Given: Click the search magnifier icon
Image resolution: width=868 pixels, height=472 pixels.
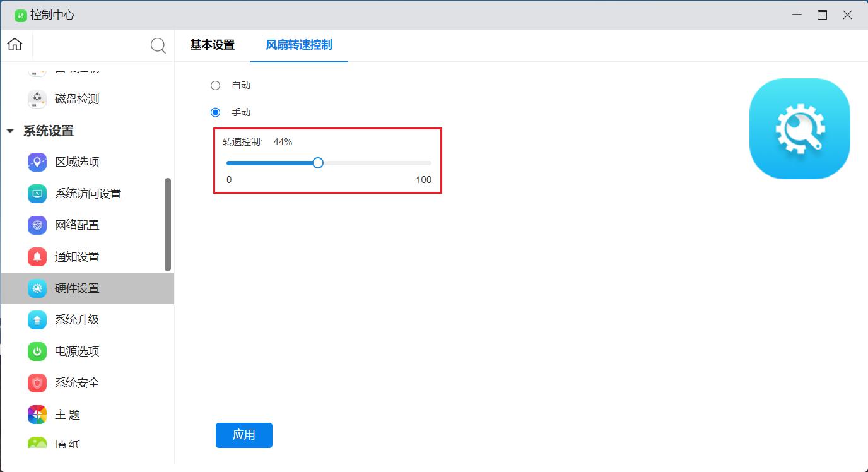Looking at the screenshot, I should (x=158, y=45).
